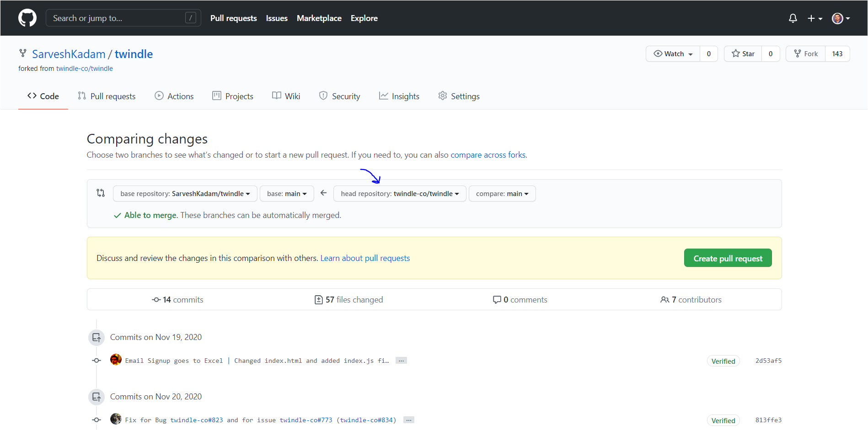The image size is (868, 430).
Task: Open the Learn about pull requests link
Action: tap(365, 258)
